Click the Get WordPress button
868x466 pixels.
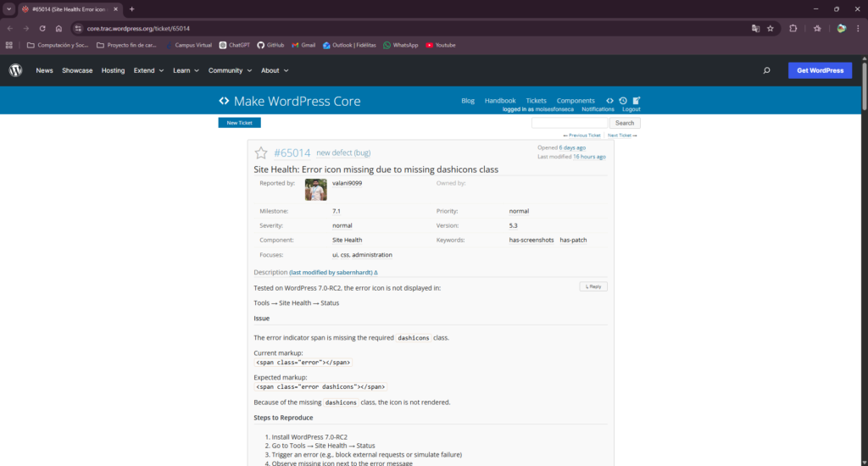(820, 70)
